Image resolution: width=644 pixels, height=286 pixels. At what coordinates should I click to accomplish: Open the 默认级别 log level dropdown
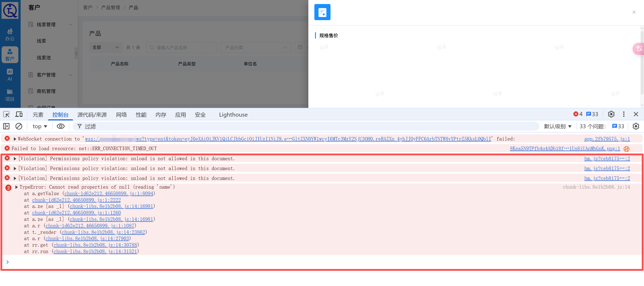coord(558,126)
